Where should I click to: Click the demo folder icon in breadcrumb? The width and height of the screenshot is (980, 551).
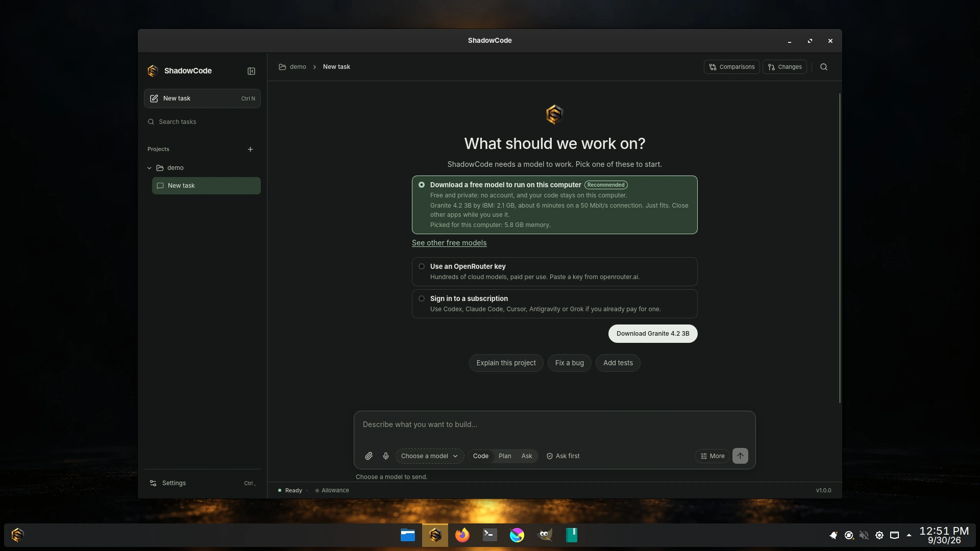click(x=282, y=67)
